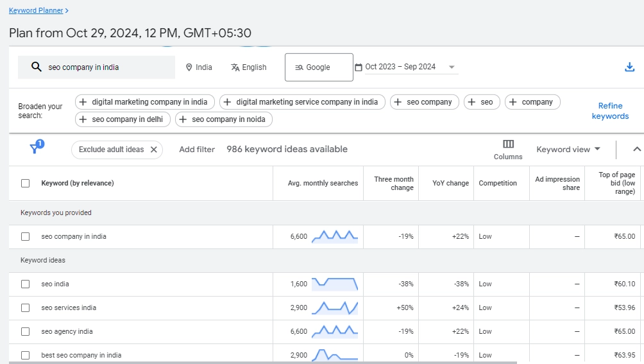Image resolution: width=644 pixels, height=364 pixels.
Task: Sort by Keyword (by relevance) column
Action: pyautogui.click(x=78, y=183)
